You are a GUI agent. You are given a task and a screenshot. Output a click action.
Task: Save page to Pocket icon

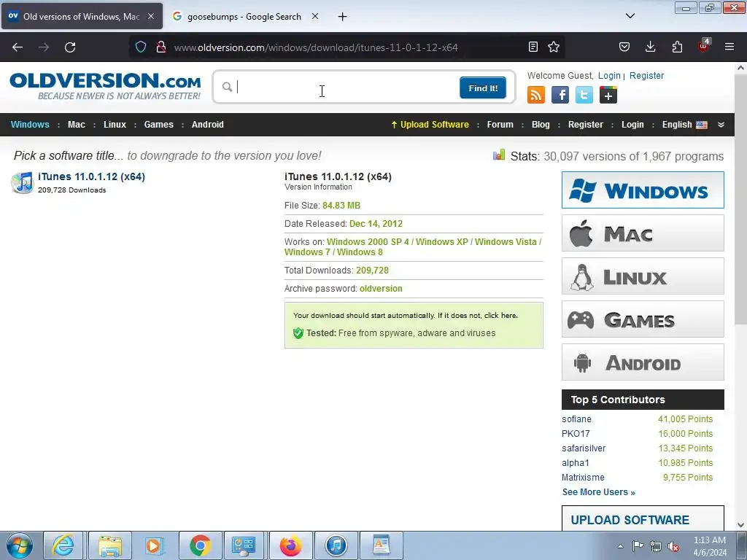[624, 47]
